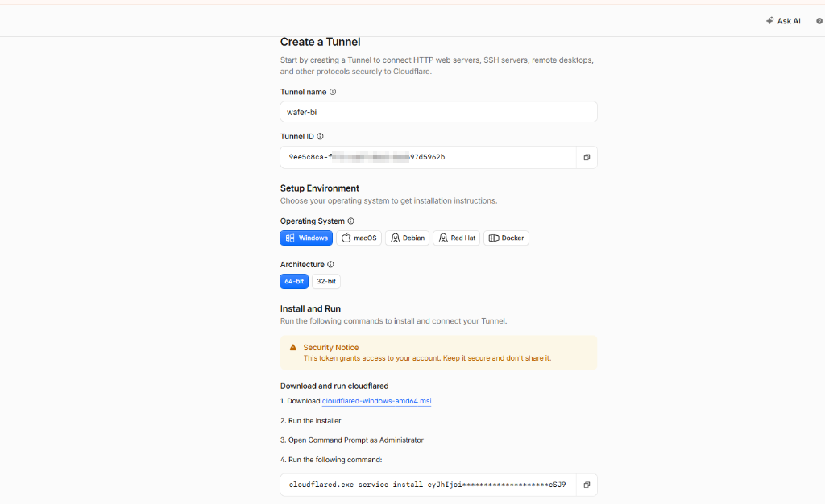Click the Tunnel ID text field
The height and width of the screenshot is (504, 825).
pos(429,157)
